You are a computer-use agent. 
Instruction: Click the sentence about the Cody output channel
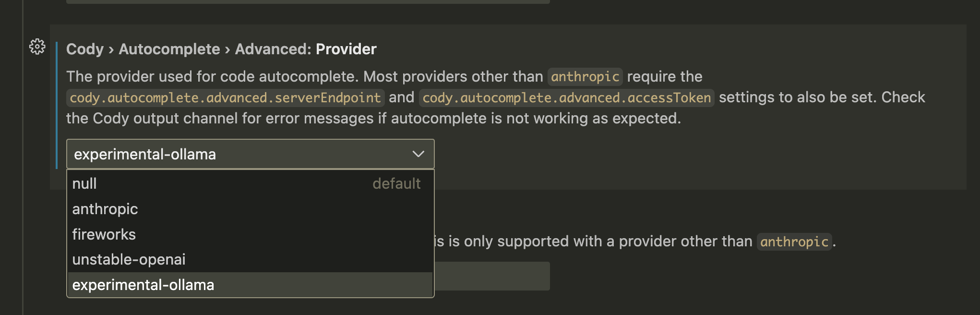tap(373, 119)
